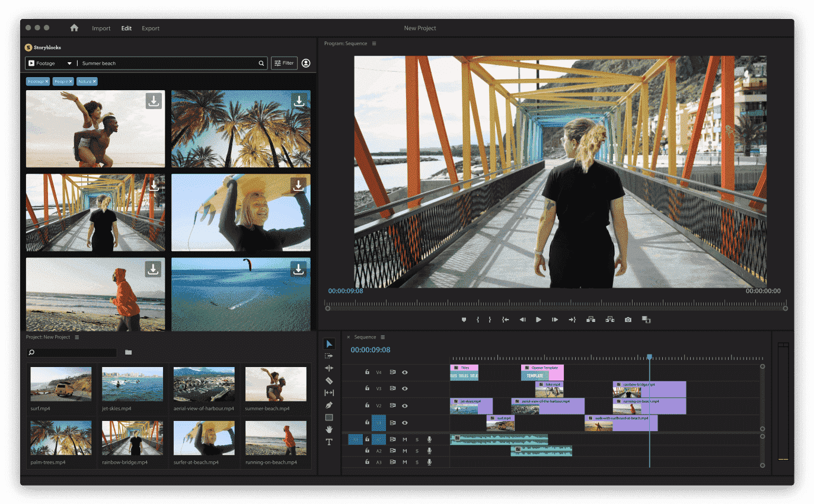Select the Pen tool in the timeline toolbar
The width and height of the screenshot is (814, 504).
coord(330,405)
